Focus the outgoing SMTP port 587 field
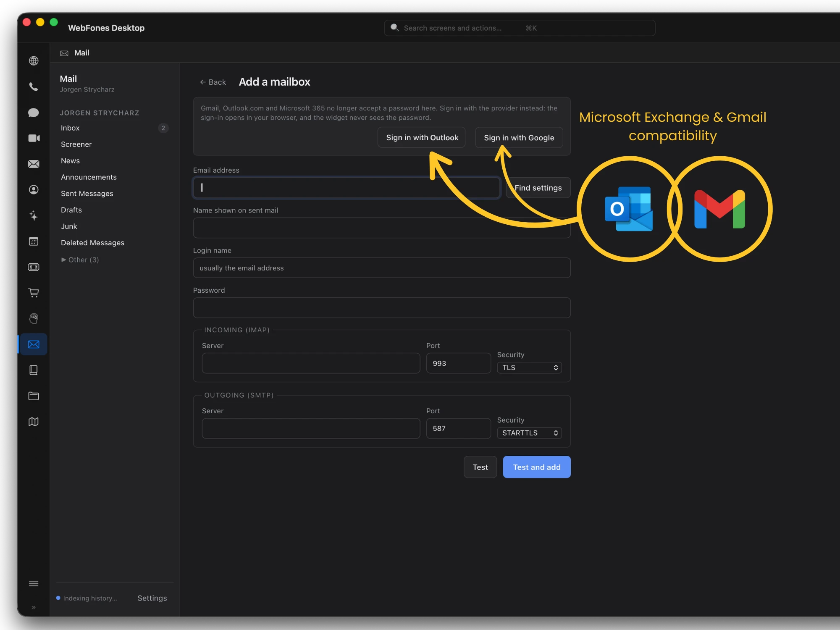Viewport: 840px width, 630px height. (x=458, y=428)
